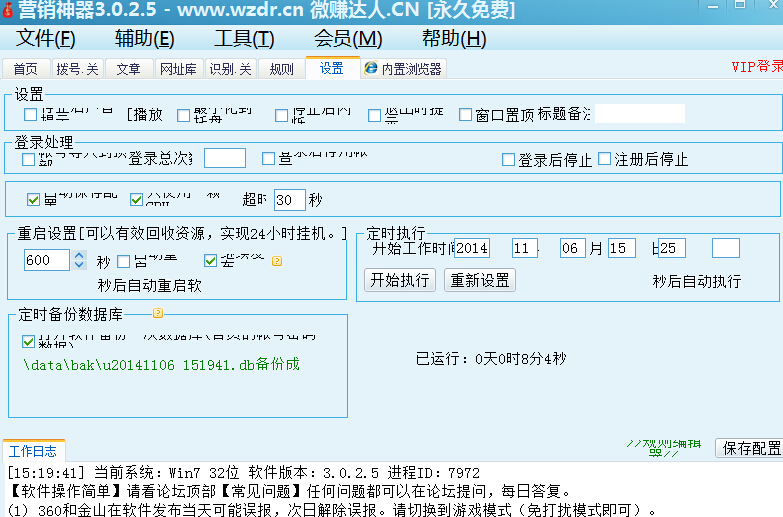The width and height of the screenshot is (783, 517).
Task: Click the 标题备注 text field
Action: pyautogui.click(x=640, y=114)
